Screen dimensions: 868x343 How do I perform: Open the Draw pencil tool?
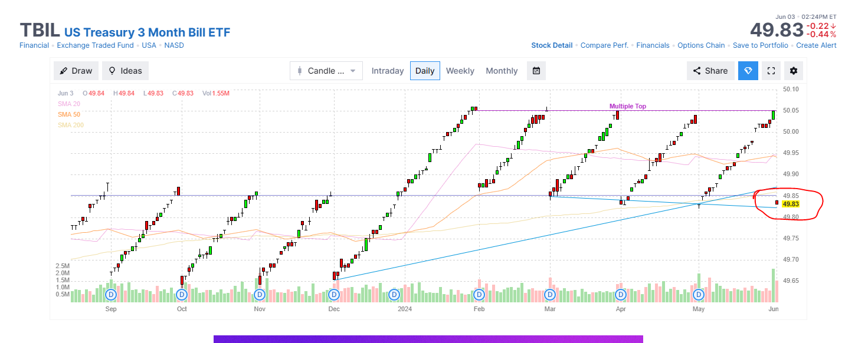pyautogui.click(x=76, y=71)
